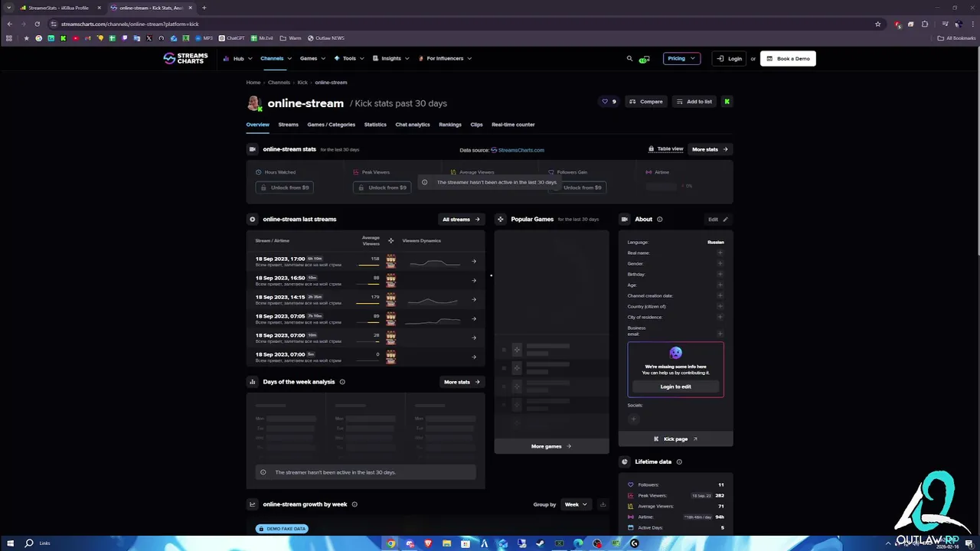Image resolution: width=980 pixels, height=551 pixels.
Task: Click the Streams Charts logo
Action: pos(185,58)
